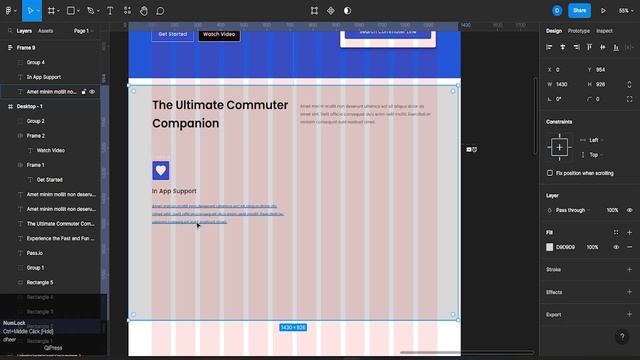Click the heart icon on canvas
The height and width of the screenshot is (360, 640).
click(x=161, y=170)
